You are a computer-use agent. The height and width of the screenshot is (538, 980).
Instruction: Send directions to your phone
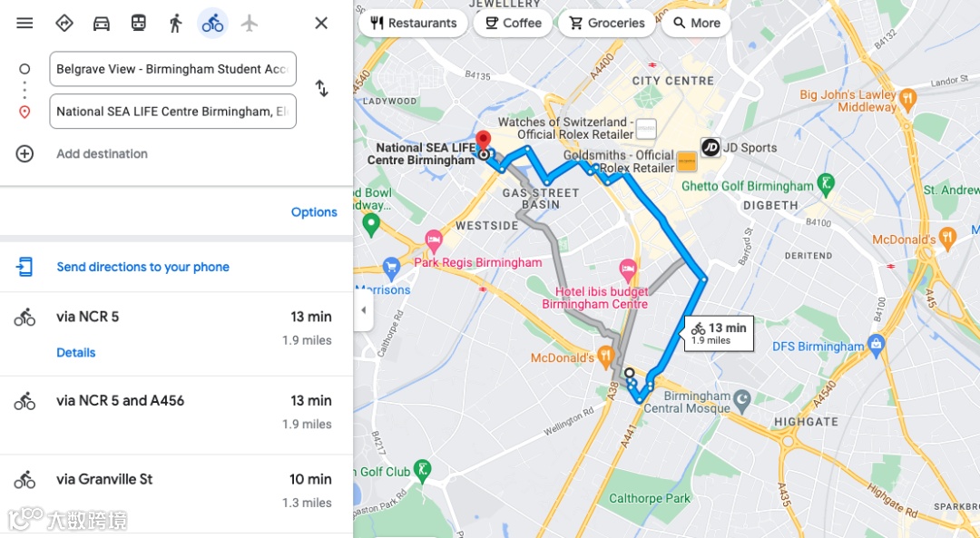[142, 267]
